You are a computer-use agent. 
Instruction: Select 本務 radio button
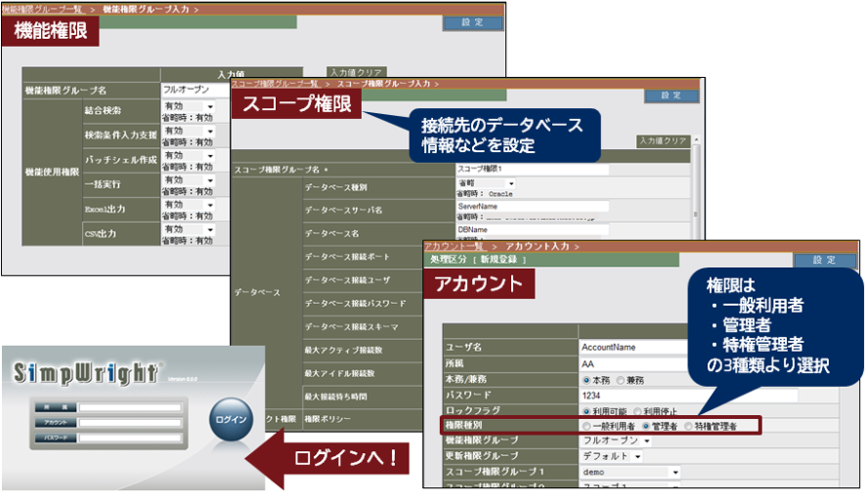pos(587,380)
